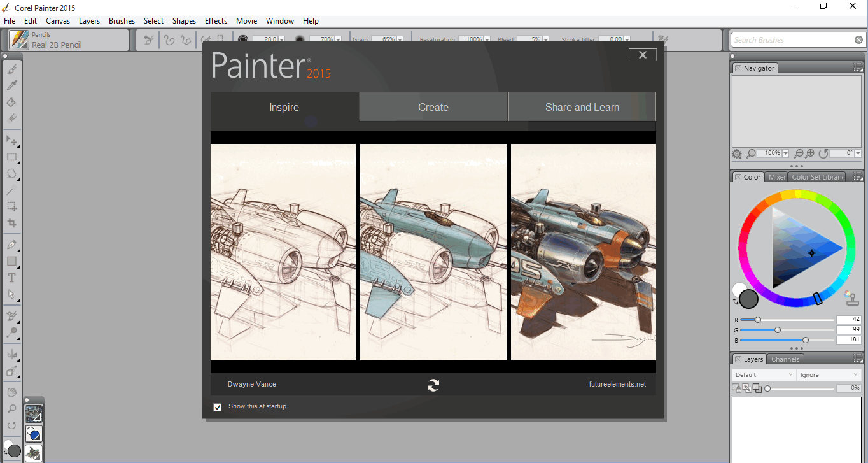
Task: Open the futureelements.net link
Action: [x=617, y=384]
